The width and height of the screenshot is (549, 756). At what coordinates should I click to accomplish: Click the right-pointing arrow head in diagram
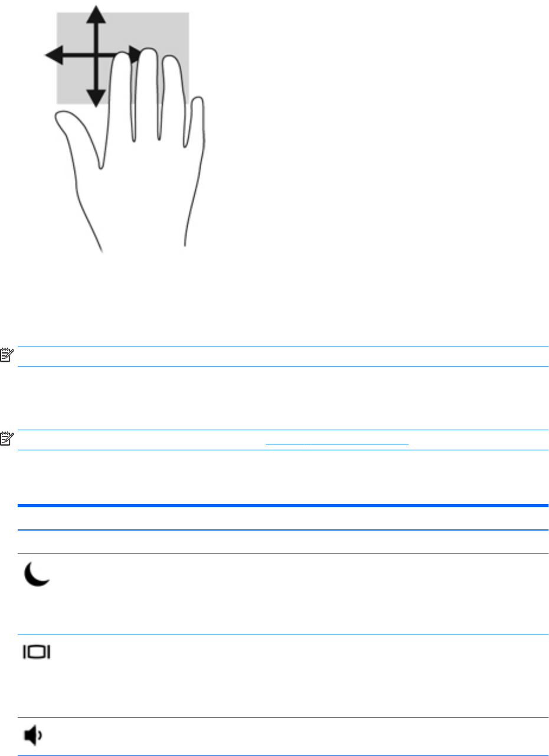135,56
